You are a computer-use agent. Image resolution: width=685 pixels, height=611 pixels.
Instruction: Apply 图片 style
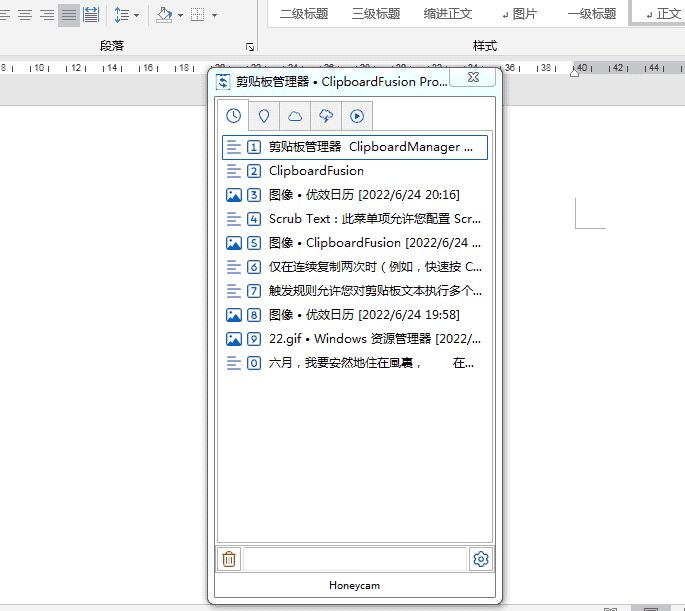[519, 14]
